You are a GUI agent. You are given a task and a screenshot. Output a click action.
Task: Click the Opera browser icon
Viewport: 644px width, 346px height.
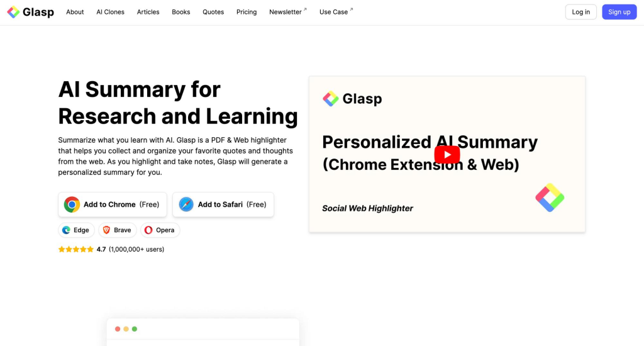click(x=148, y=230)
